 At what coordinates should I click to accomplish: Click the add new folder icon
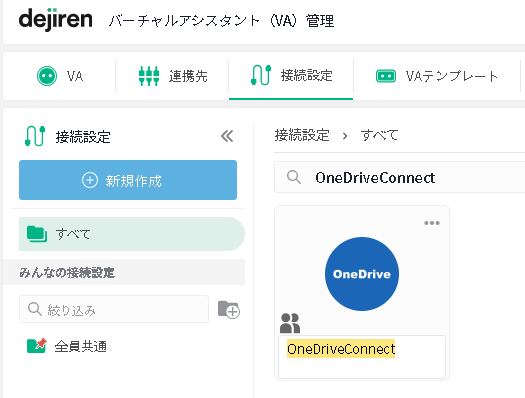coord(229,309)
